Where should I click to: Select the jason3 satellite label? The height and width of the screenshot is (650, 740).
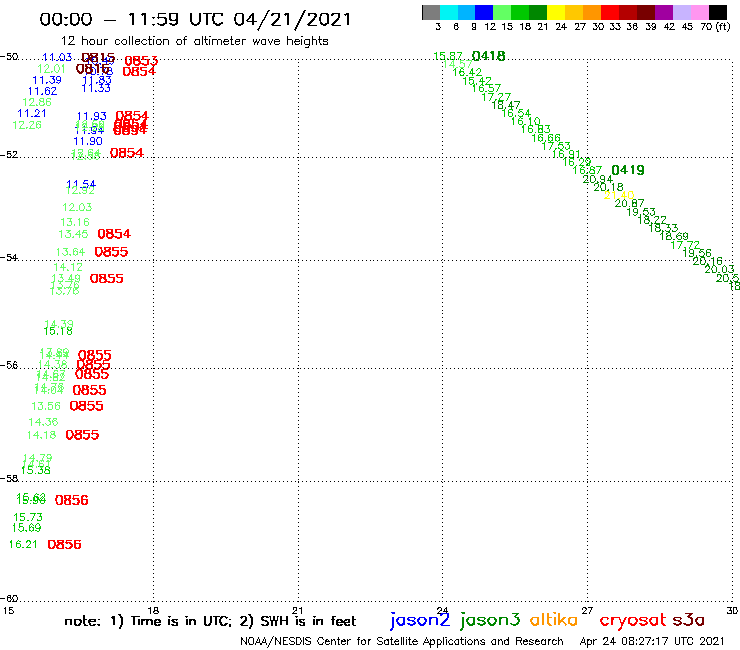point(490,620)
